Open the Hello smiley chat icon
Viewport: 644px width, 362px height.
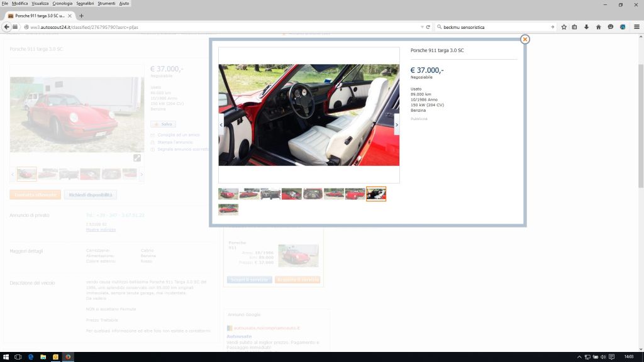click(611, 27)
